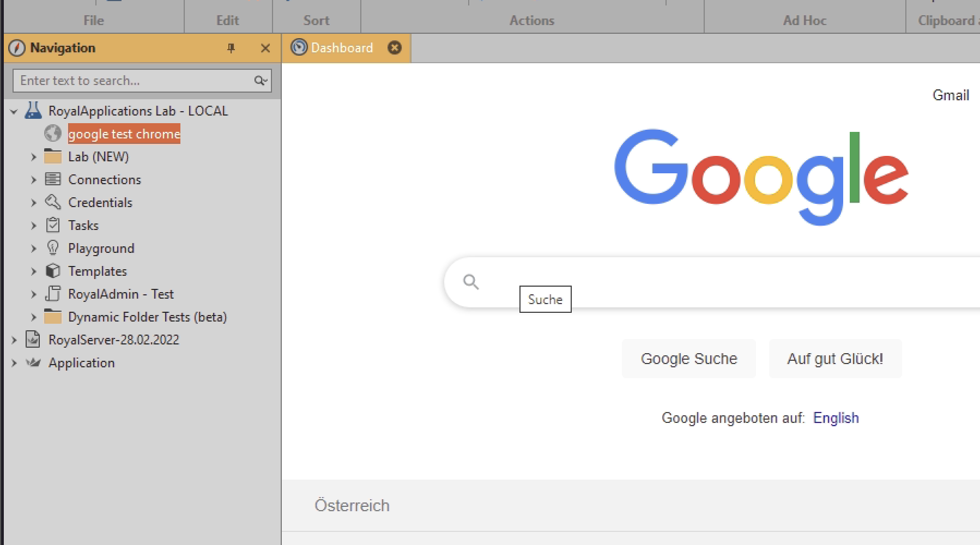
Task: Switch to the Dashboard tab
Action: click(x=342, y=48)
